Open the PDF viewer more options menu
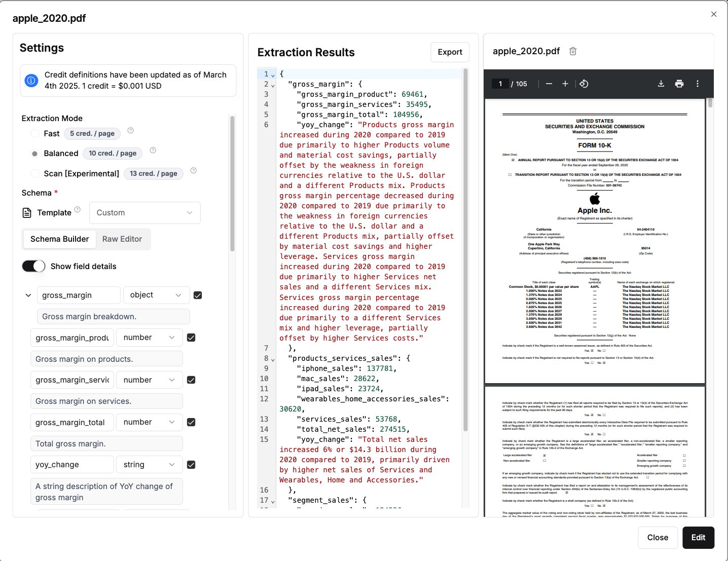Screen dimensions: 728x561 point(698,84)
